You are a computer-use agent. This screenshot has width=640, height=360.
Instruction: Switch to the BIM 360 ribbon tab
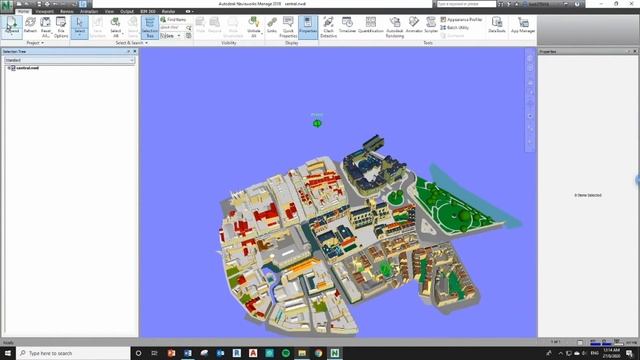click(148, 11)
